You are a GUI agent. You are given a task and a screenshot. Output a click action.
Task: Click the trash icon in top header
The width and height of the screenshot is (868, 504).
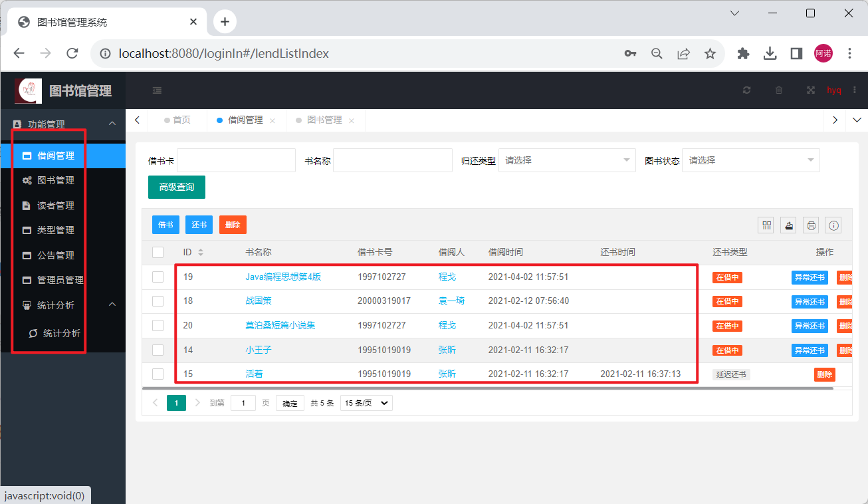click(779, 90)
